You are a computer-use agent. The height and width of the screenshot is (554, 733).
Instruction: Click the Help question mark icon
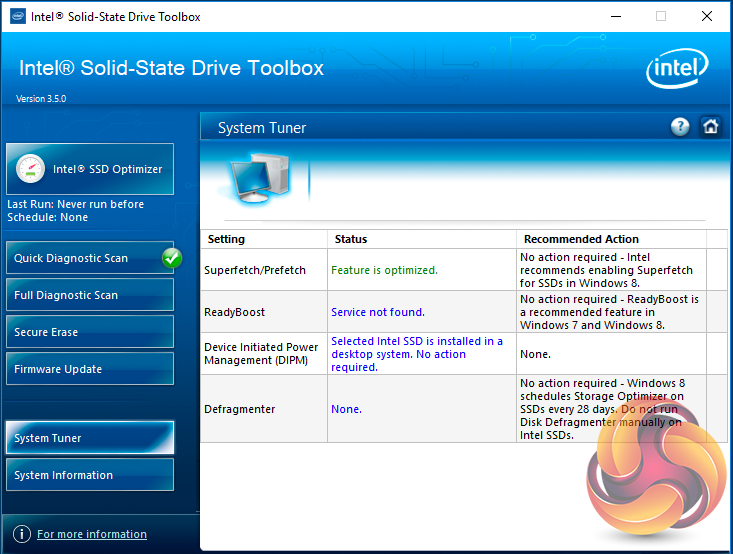tap(680, 127)
